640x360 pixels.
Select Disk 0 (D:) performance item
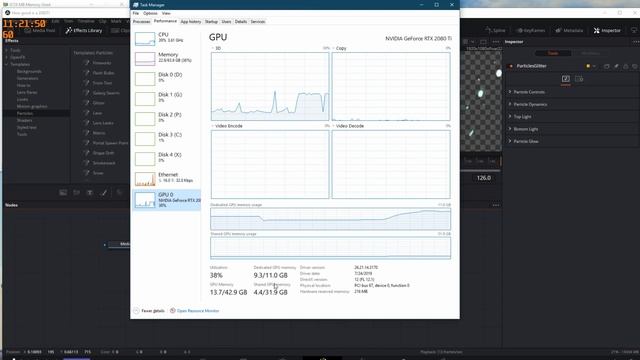[x=167, y=78]
